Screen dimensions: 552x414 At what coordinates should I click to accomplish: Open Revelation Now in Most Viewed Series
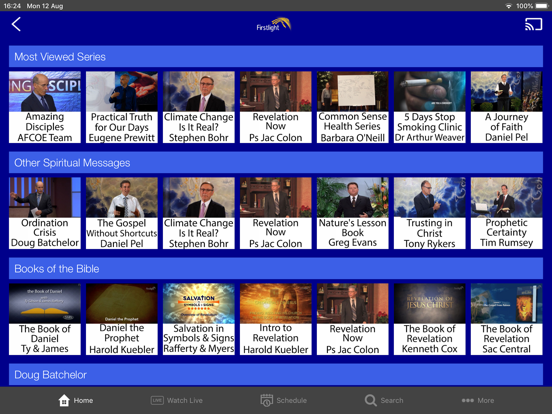pos(276,107)
